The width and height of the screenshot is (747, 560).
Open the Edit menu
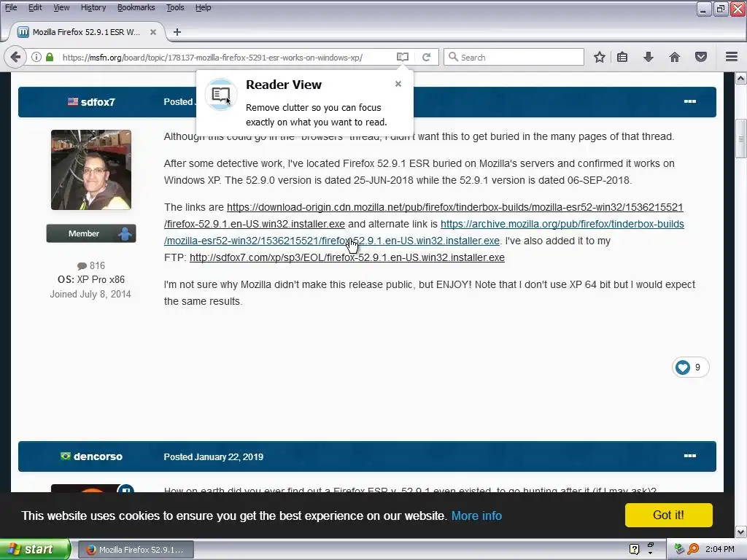point(35,7)
